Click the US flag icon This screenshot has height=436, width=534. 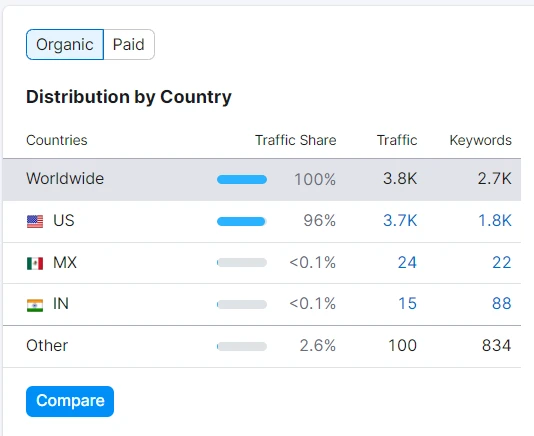(35, 221)
